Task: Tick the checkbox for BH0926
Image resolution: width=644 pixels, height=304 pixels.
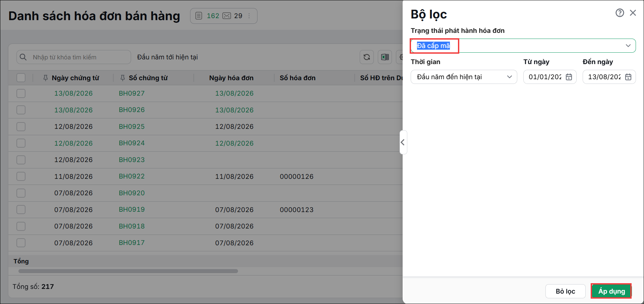Action: coord(21,110)
